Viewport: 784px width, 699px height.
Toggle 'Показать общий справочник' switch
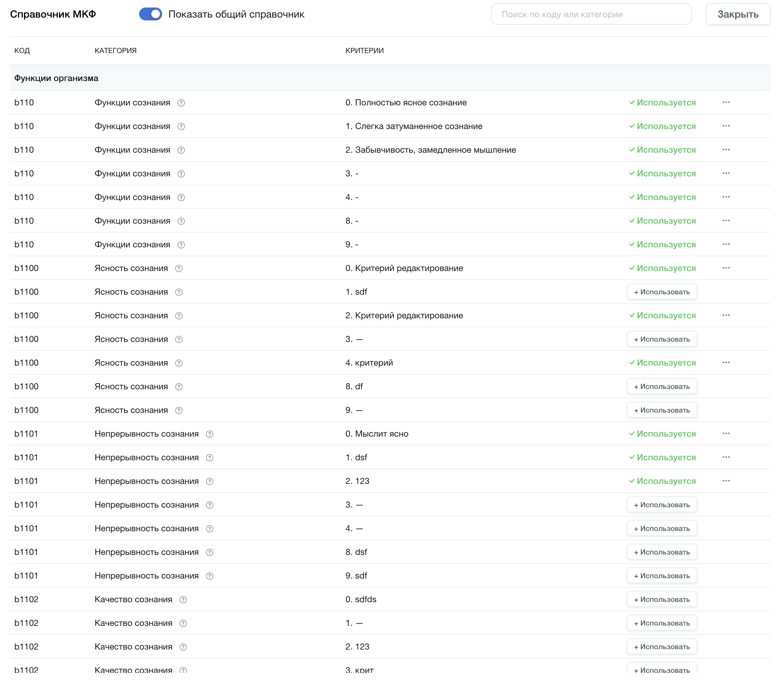point(150,14)
